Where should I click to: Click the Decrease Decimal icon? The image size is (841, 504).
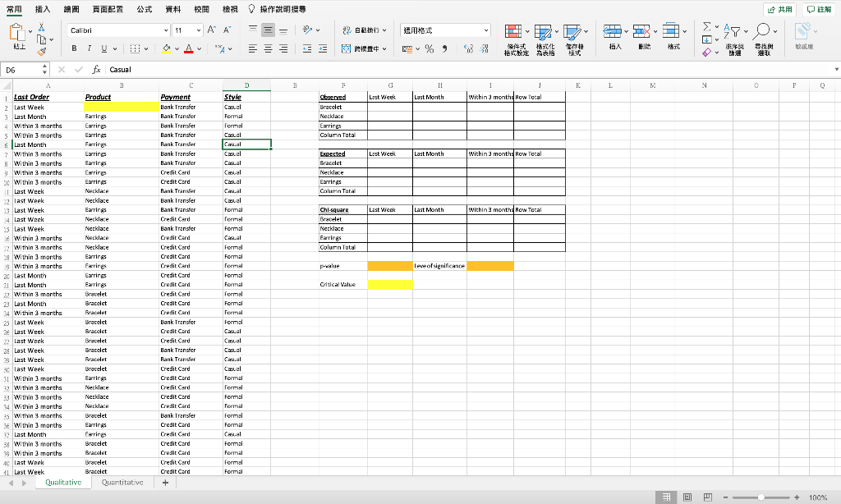[x=484, y=48]
